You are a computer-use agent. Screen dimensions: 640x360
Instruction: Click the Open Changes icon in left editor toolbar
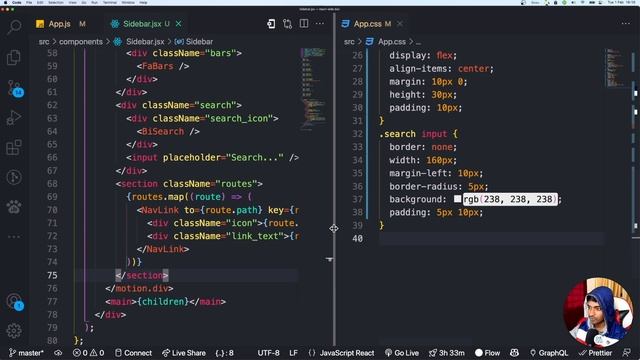click(x=271, y=24)
